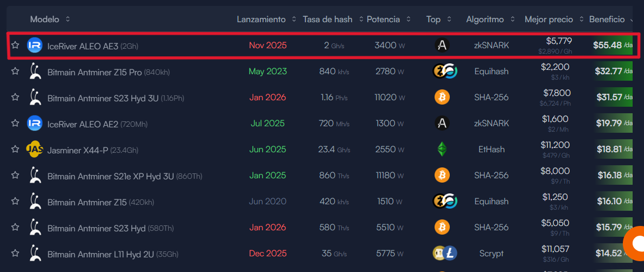Screen dimensions: 644x272
Task: Click the Dogecoin Litecoin icons for Antminer L11
Action: point(445,254)
